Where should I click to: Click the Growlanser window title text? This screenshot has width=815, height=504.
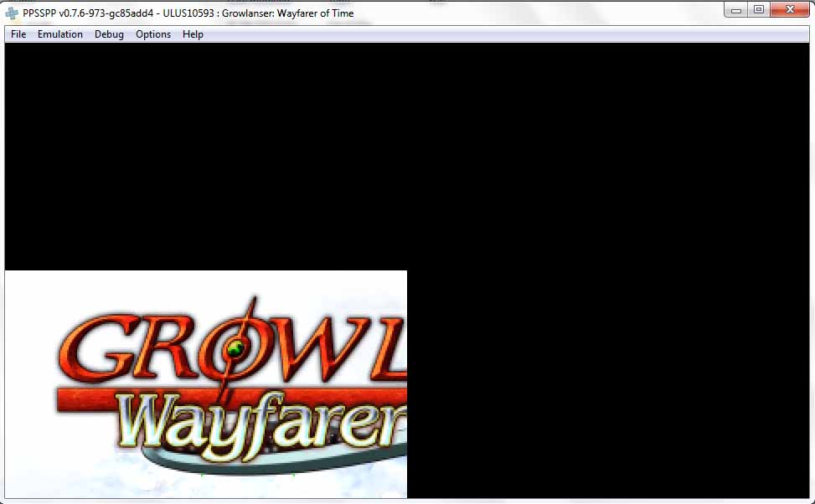188,13
